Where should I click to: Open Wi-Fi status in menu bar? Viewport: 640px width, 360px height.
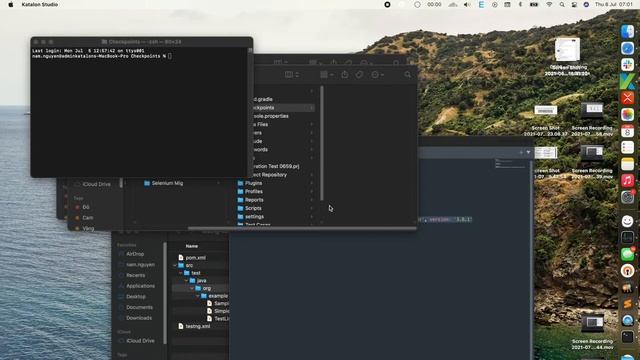pyautogui.click(x=549, y=4)
